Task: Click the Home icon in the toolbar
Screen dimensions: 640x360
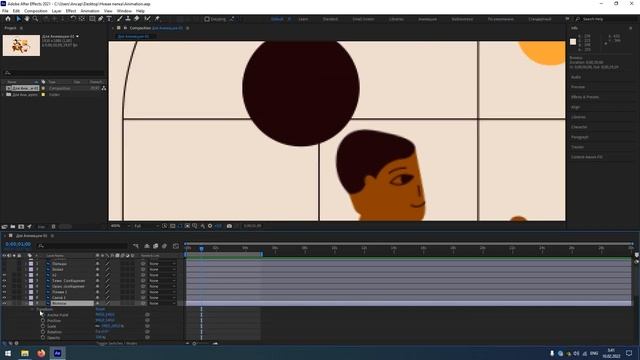Action: click(8, 19)
